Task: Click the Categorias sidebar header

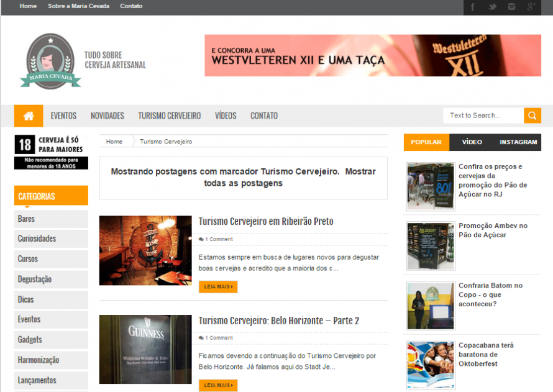Action: click(x=51, y=196)
